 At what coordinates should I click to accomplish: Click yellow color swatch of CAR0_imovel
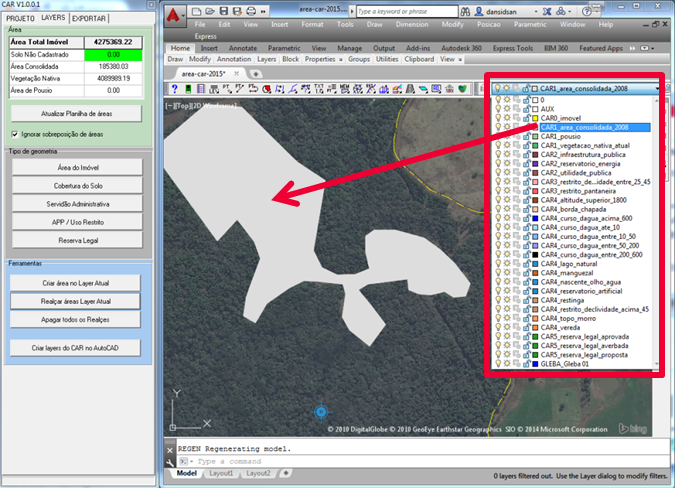click(x=535, y=118)
